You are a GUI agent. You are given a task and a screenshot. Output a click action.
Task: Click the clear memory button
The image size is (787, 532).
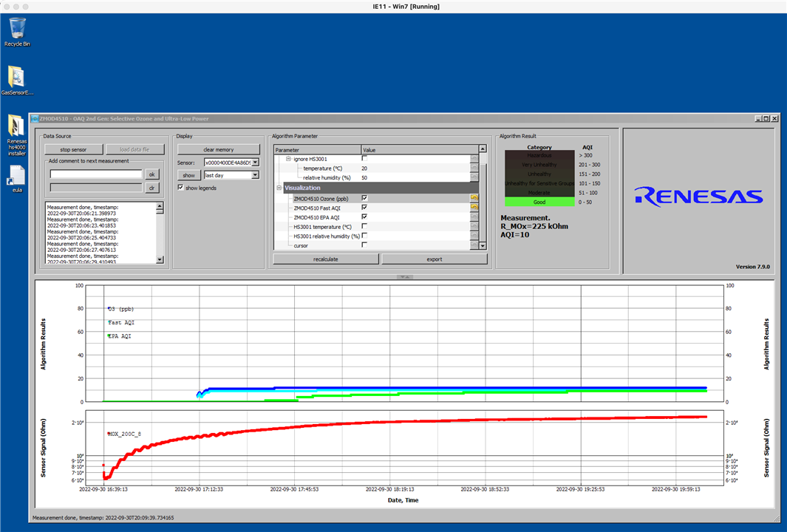point(218,149)
